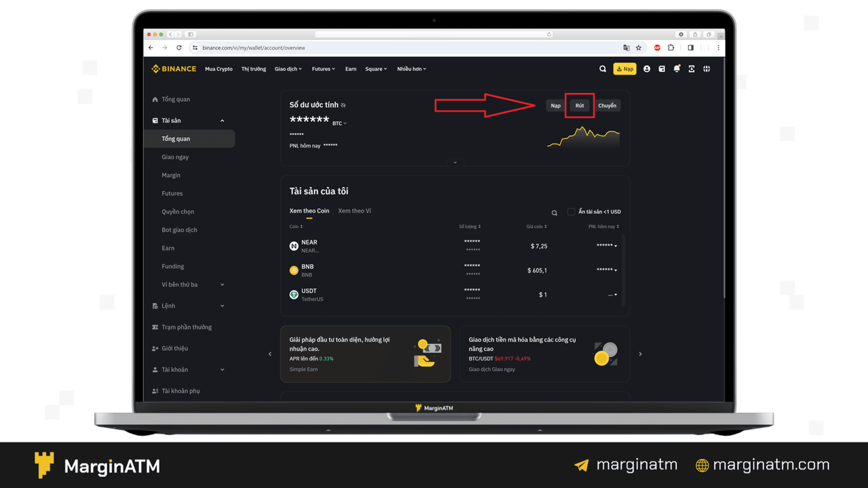Open Mua Crypto menu item
The image size is (868, 488).
pyautogui.click(x=219, y=69)
